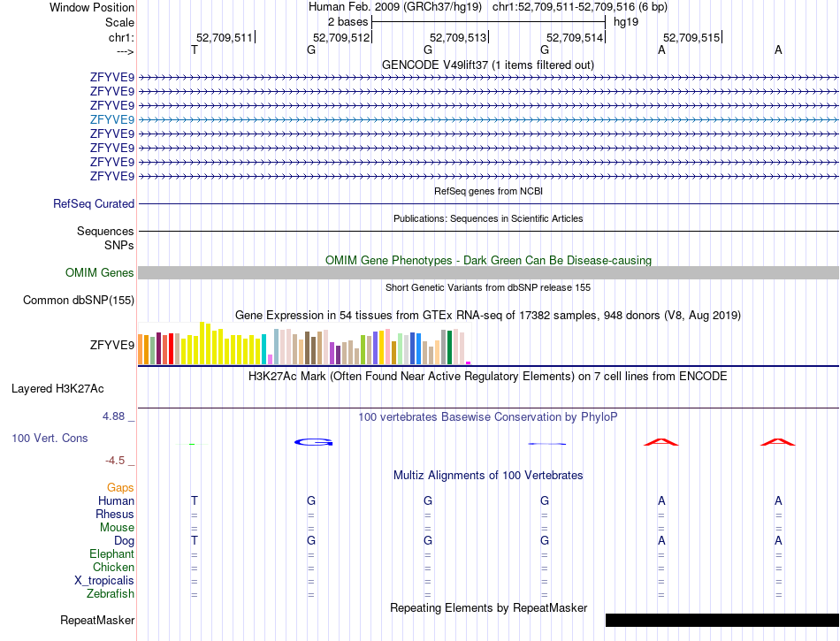Image resolution: width=840 pixels, height=641 pixels.
Task: Click the OMIM Gene Phenotypes green title
Action: pyautogui.click(x=489, y=260)
